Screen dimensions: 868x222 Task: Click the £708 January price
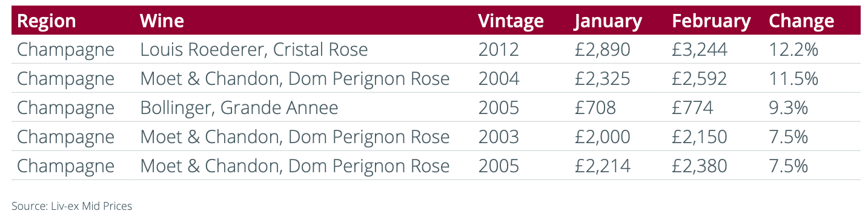(595, 108)
